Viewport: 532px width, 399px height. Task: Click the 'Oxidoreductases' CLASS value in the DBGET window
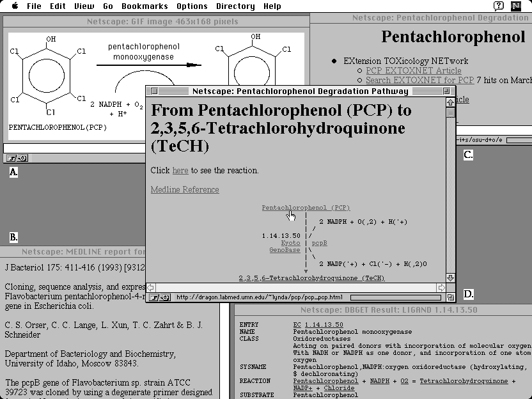pyautogui.click(x=322, y=339)
